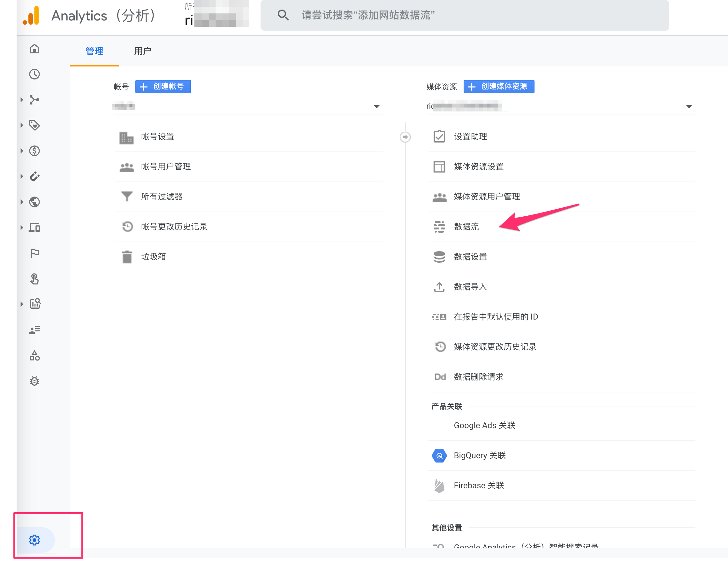Open the Audiences people-list sidebar icon

pyautogui.click(x=34, y=330)
